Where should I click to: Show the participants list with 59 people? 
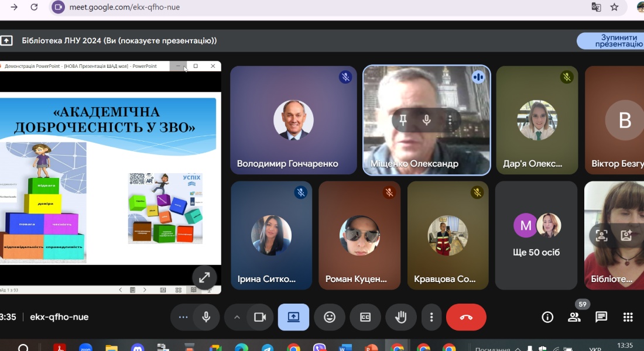574,317
